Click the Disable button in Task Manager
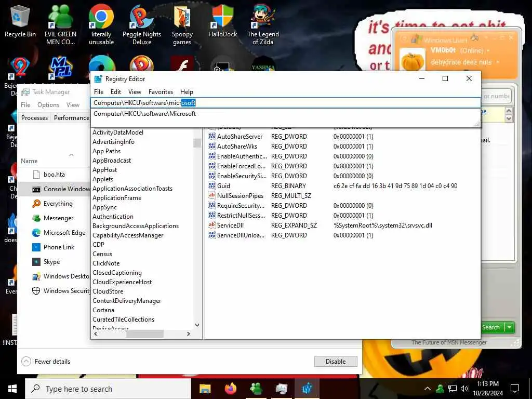 coord(336,362)
